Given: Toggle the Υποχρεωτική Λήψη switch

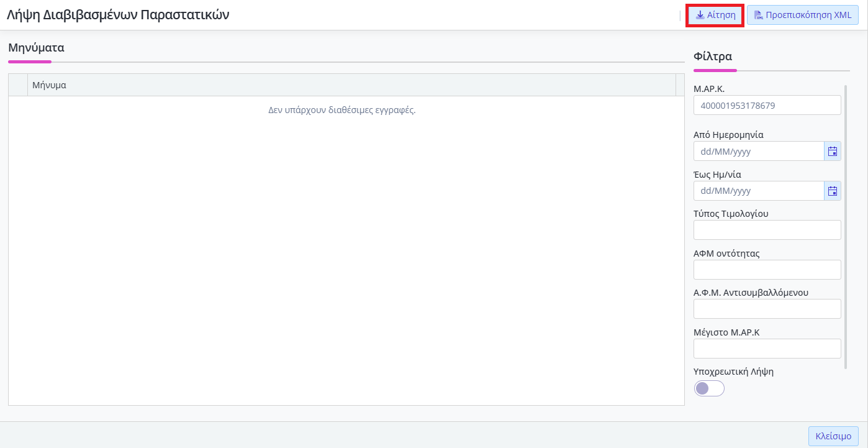Looking at the screenshot, I should tap(709, 388).
